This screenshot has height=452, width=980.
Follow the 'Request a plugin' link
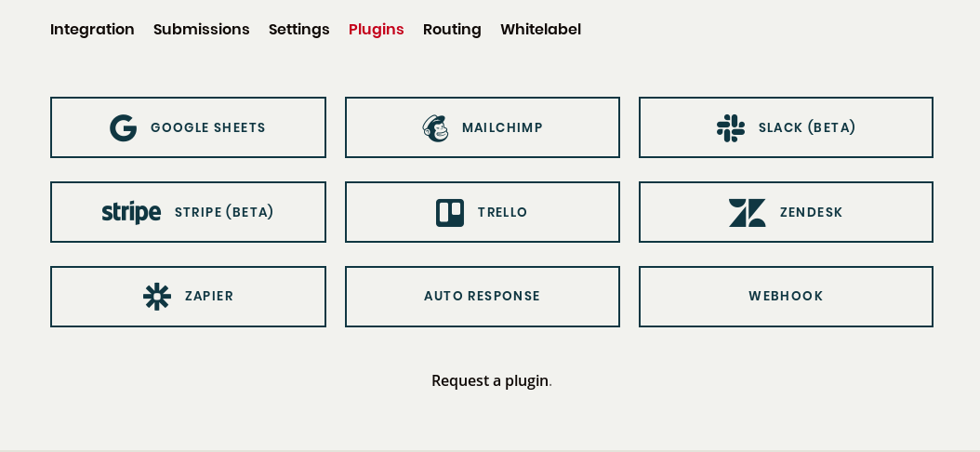pyautogui.click(x=490, y=380)
